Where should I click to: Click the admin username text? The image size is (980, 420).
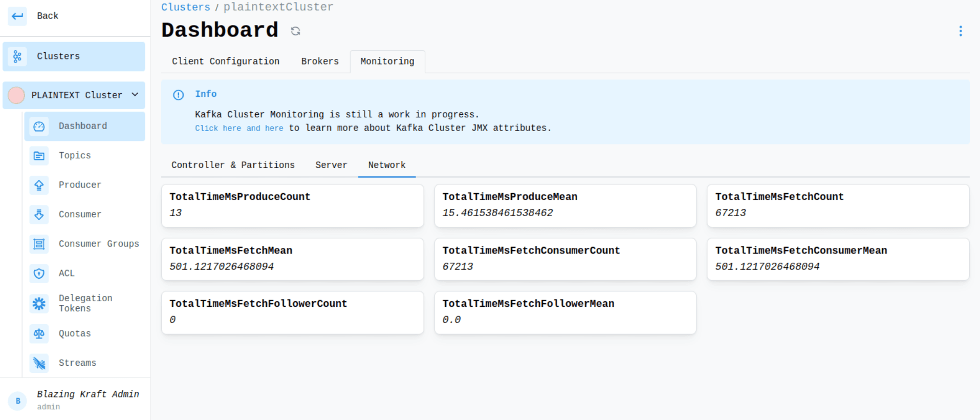coord(49,407)
